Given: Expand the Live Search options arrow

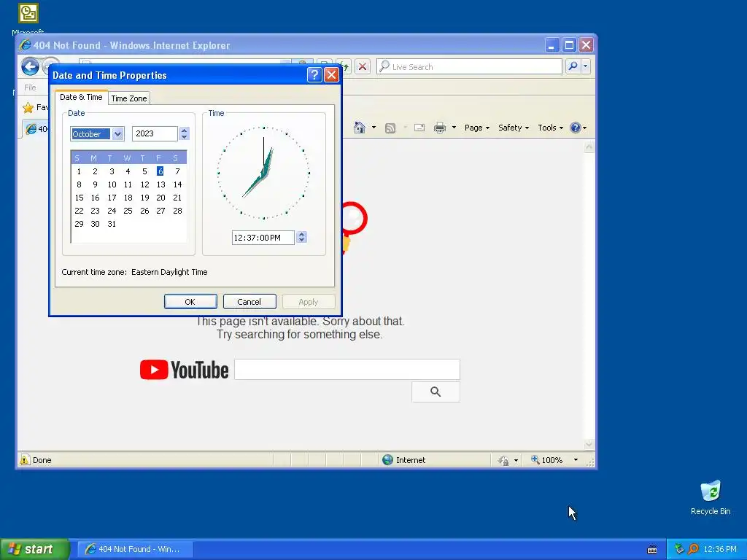Looking at the screenshot, I should point(586,66).
